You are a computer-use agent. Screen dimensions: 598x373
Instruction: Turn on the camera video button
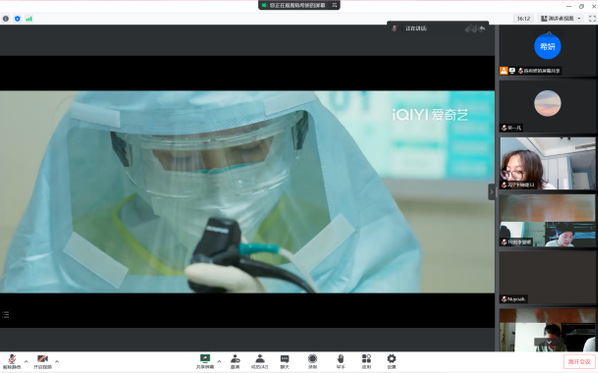point(42,361)
